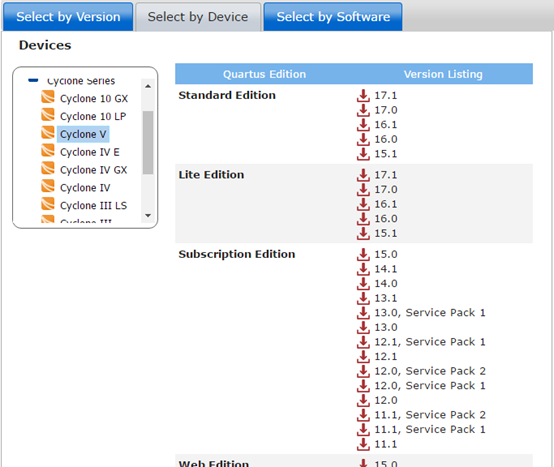The width and height of the screenshot is (554, 467).
Task: Select Cyclone 10 LP device
Action: click(93, 116)
